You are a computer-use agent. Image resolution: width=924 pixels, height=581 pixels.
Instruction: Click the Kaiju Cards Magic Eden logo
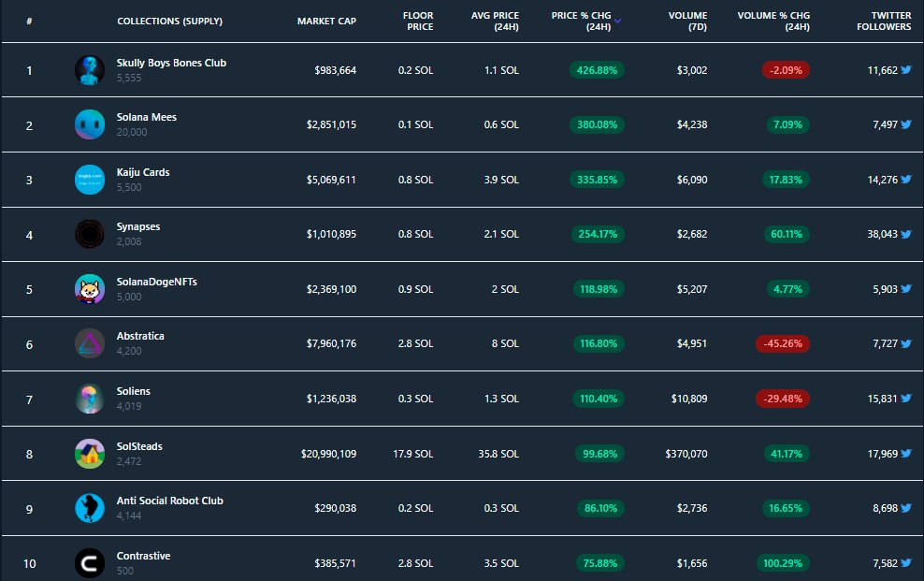tap(89, 179)
